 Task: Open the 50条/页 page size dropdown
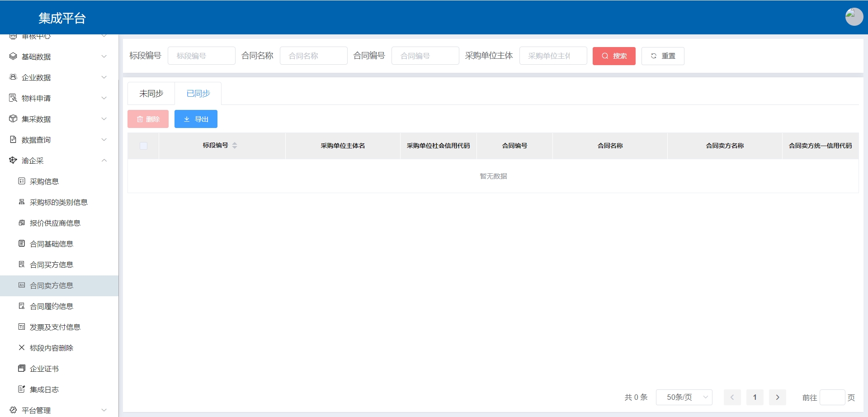(684, 398)
